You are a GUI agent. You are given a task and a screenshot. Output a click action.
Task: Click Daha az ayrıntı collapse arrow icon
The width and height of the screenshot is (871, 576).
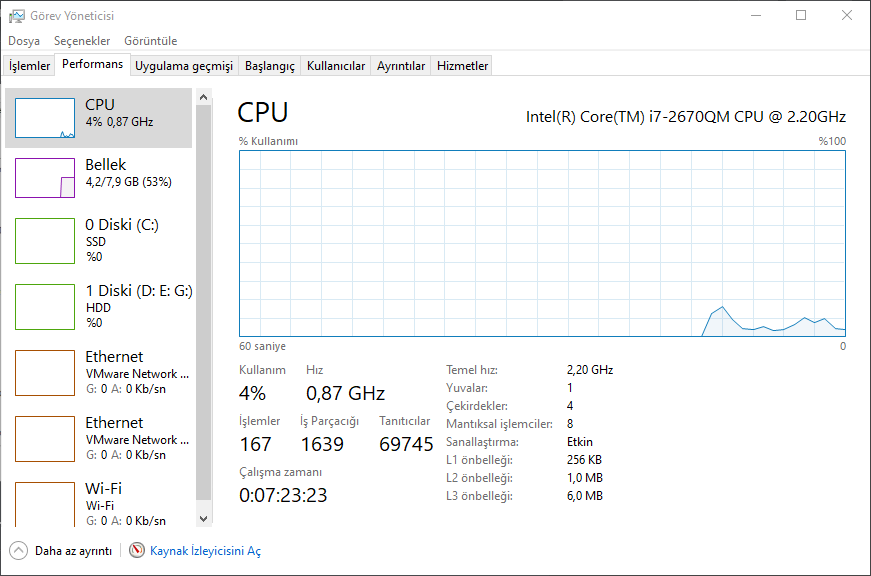(x=18, y=550)
